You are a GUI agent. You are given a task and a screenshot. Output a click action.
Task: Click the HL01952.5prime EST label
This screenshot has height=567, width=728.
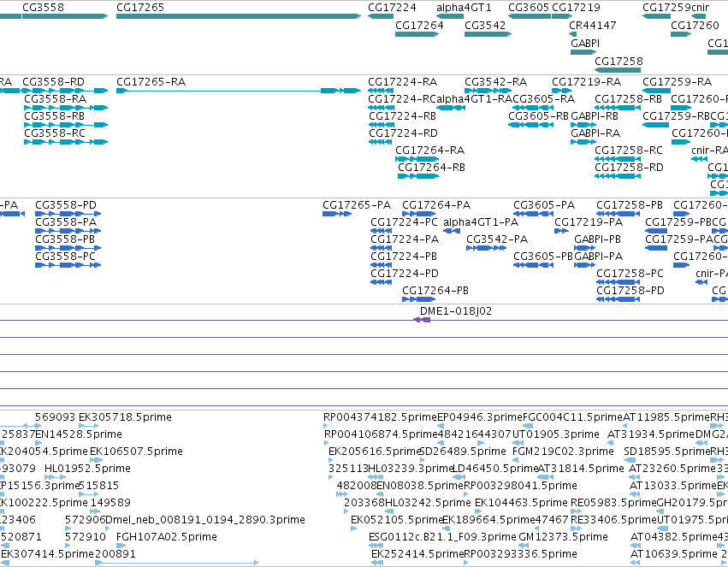click(x=87, y=469)
